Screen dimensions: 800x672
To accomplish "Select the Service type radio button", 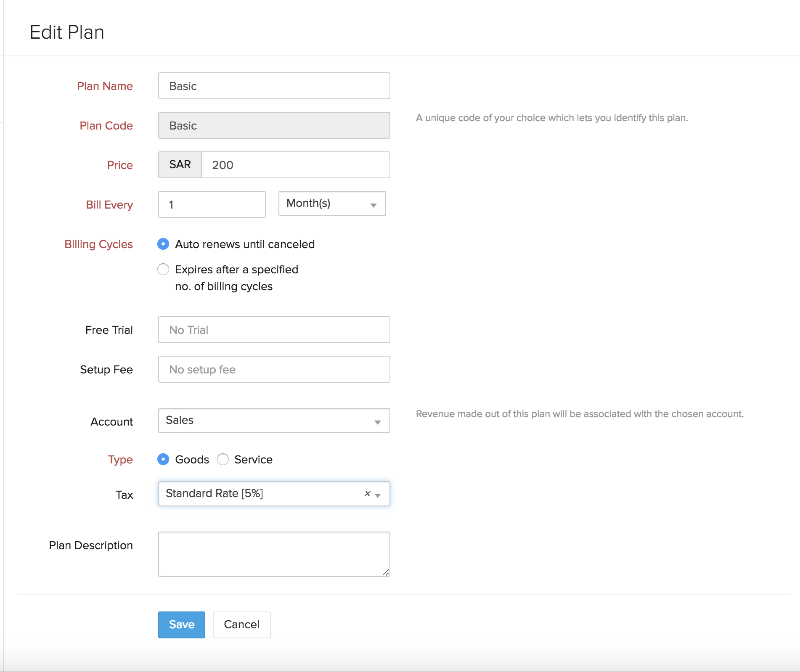I will tap(223, 460).
